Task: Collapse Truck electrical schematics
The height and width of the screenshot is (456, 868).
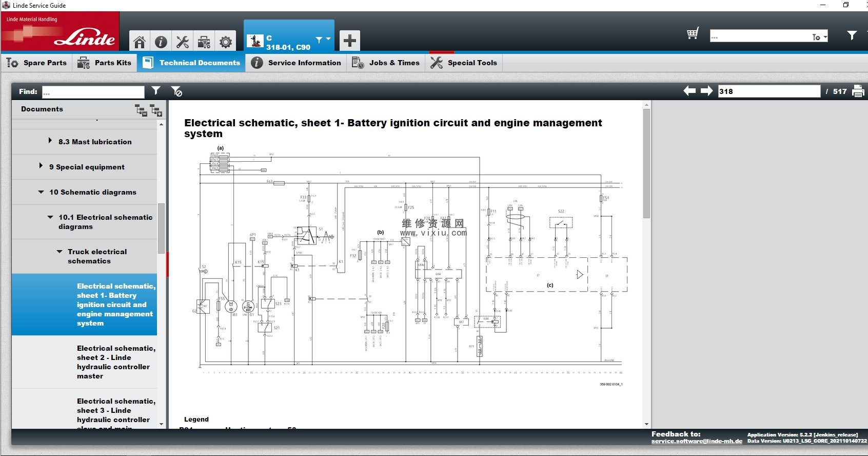Action: (x=60, y=252)
